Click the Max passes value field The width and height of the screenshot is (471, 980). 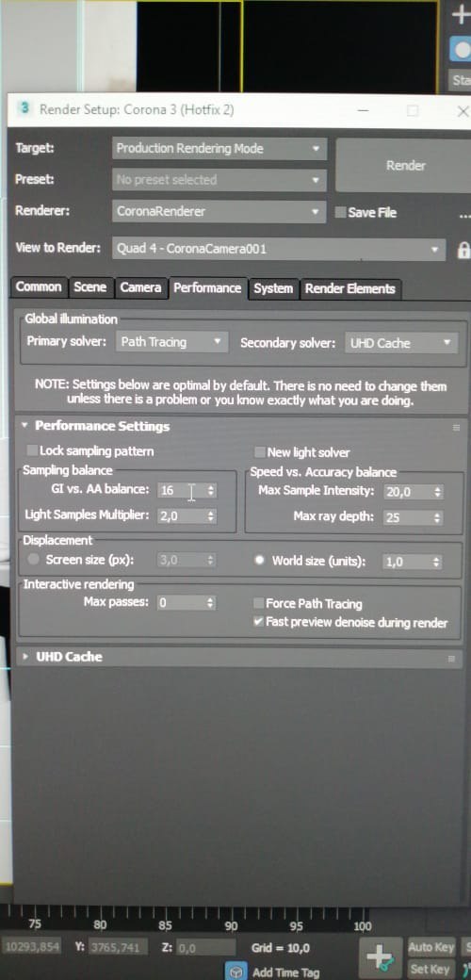(x=181, y=602)
